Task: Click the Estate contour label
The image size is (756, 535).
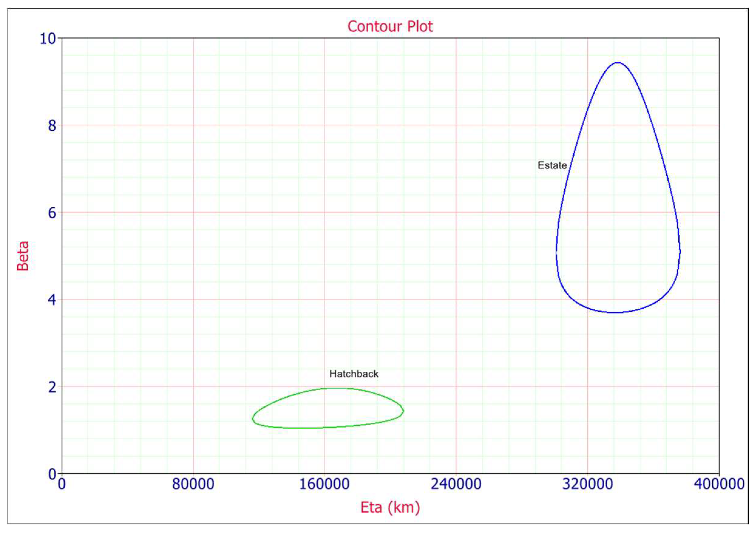Action: 552,165
